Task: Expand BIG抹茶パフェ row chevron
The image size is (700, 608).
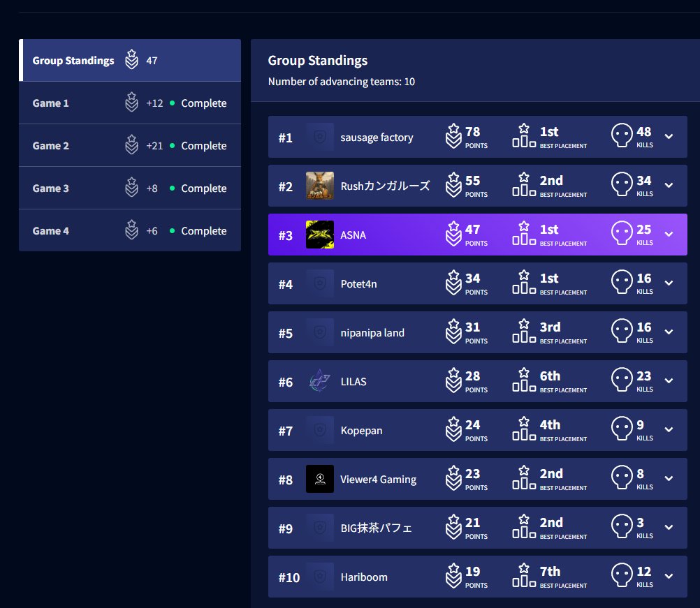Action: (669, 527)
